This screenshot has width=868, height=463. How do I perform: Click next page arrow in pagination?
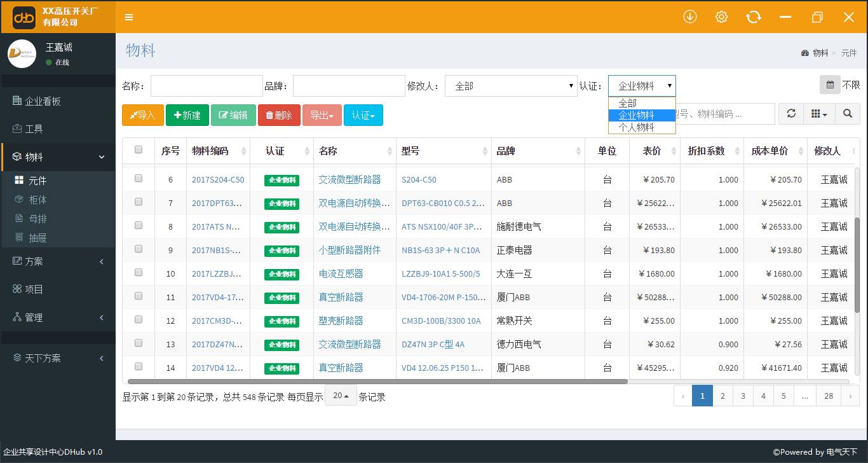(850, 396)
